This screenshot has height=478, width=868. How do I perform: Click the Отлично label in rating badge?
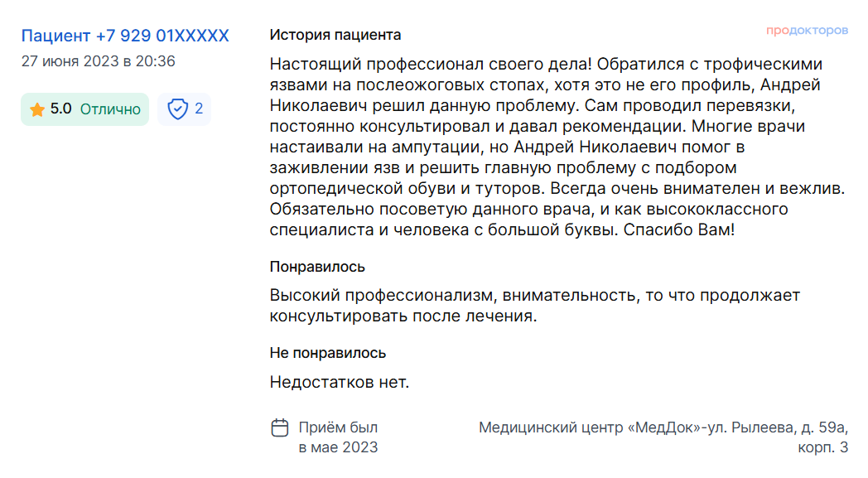click(x=110, y=109)
